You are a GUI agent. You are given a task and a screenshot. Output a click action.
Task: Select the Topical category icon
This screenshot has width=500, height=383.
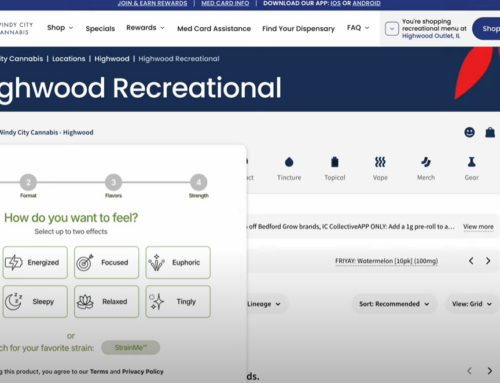(335, 162)
